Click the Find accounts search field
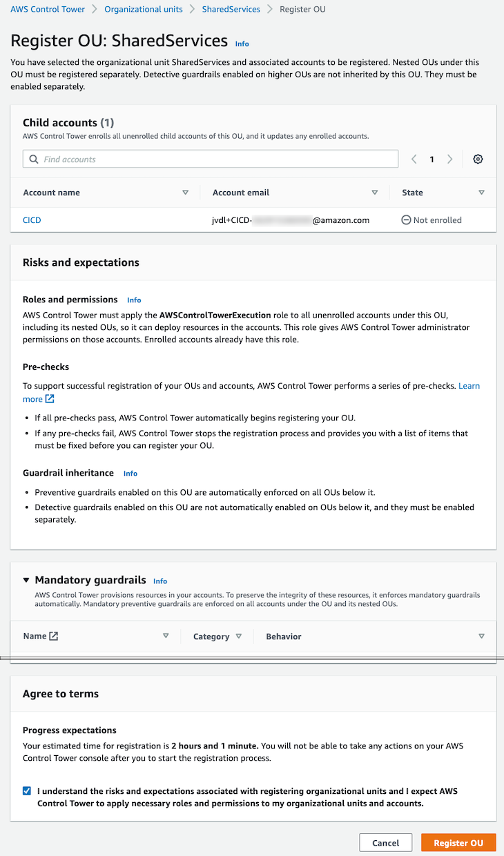This screenshot has width=504, height=856. (x=214, y=159)
